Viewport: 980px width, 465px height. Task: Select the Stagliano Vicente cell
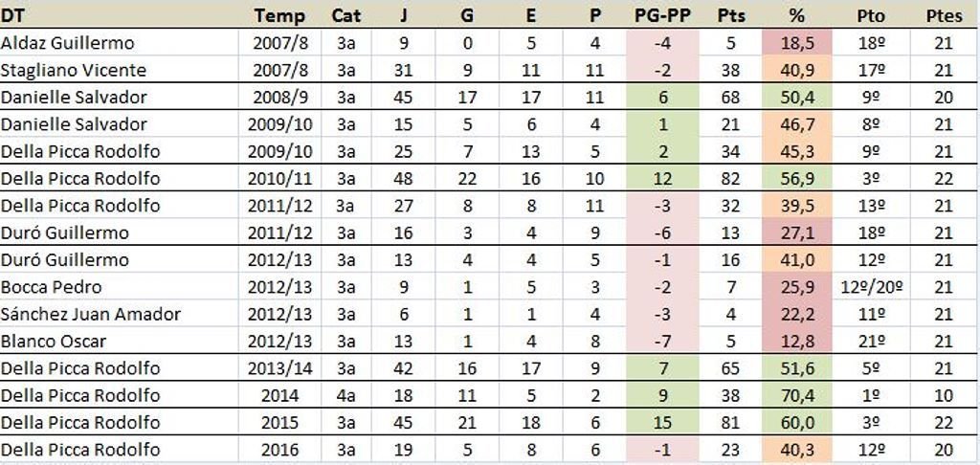pos(74,70)
